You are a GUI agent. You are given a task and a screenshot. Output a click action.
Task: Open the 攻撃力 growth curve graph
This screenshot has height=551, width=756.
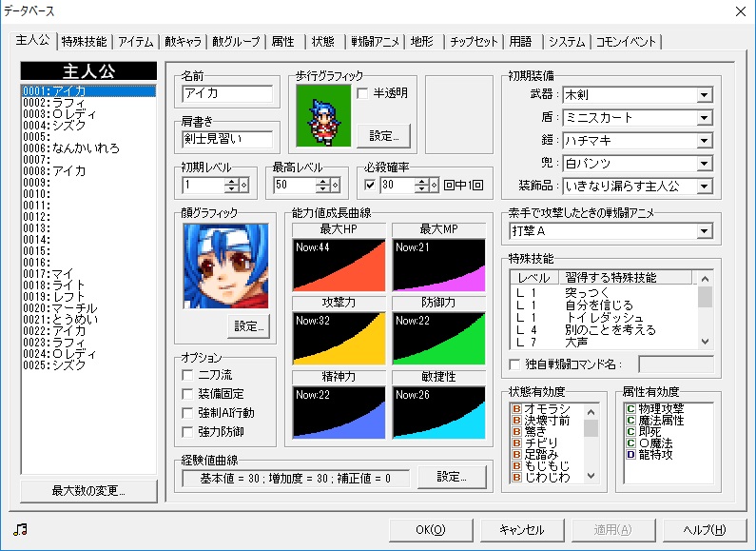[339, 338]
